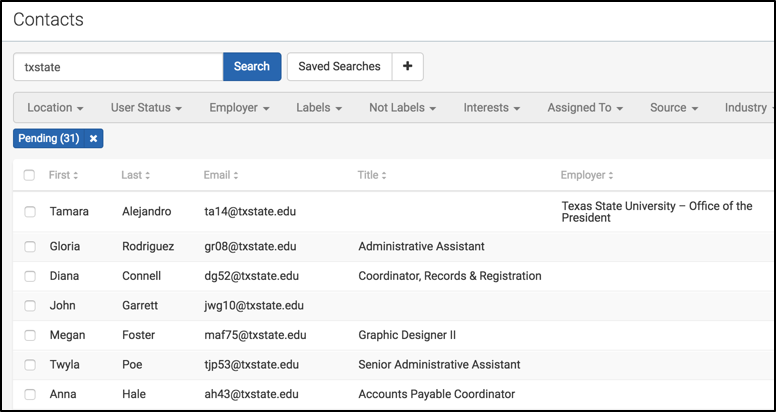Select the checkbox for Gloria Rodriguez
Screen dimensions: 776x412
(30, 247)
